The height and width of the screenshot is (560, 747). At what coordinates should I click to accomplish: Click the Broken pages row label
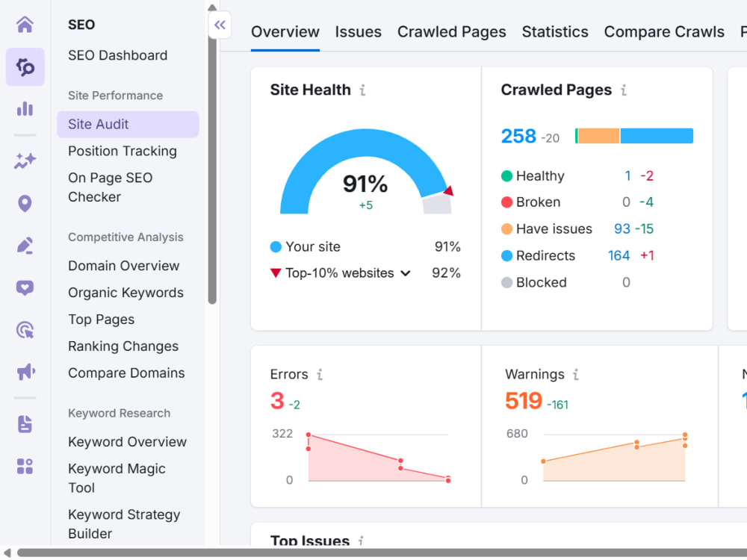pos(538,202)
